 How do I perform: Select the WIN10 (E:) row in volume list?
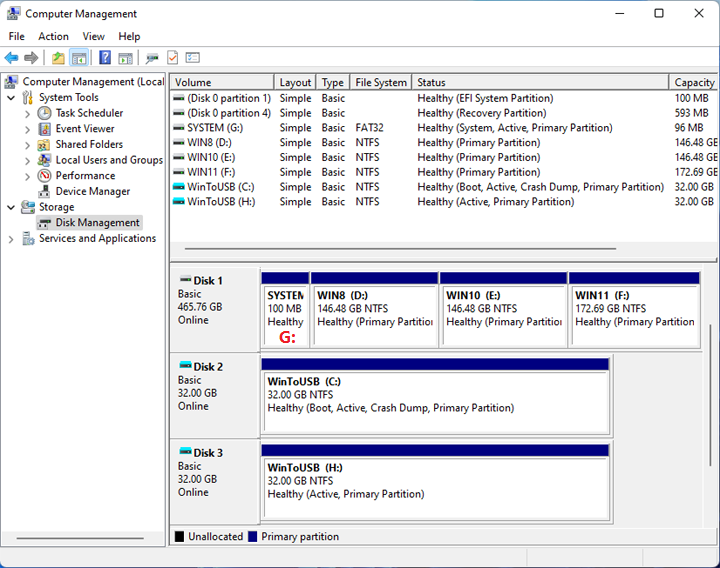tap(444, 157)
